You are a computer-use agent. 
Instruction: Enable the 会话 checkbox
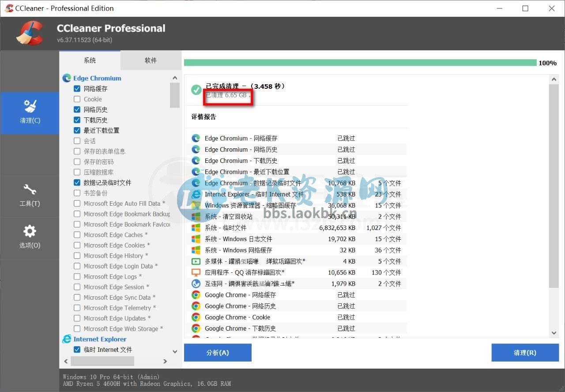pyautogui.click(x=77, y=141)
